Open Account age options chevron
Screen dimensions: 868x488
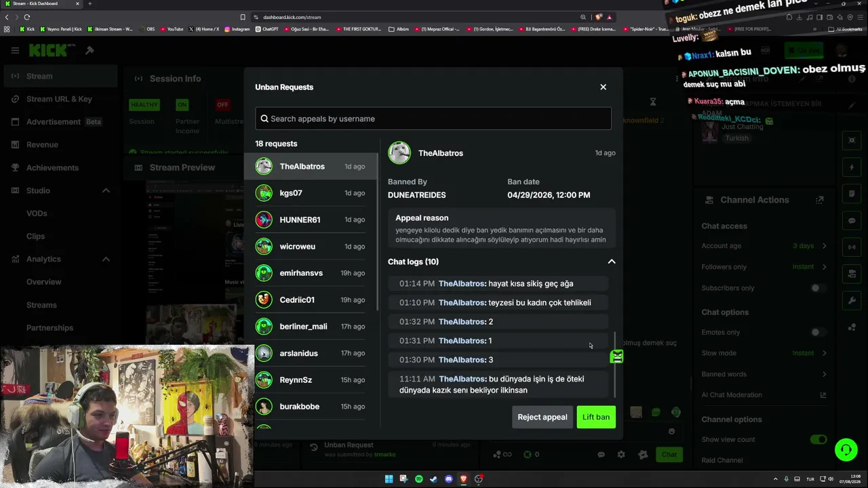click(x=824, y=246)
